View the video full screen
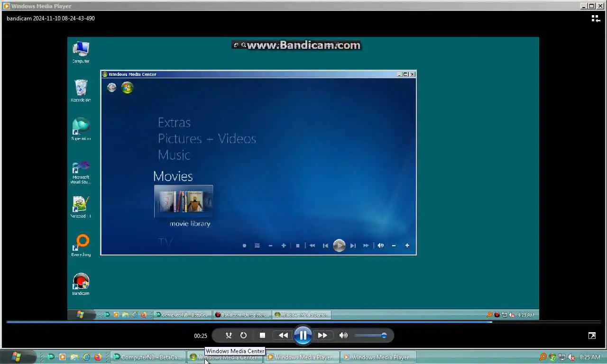 click(592, 336)
